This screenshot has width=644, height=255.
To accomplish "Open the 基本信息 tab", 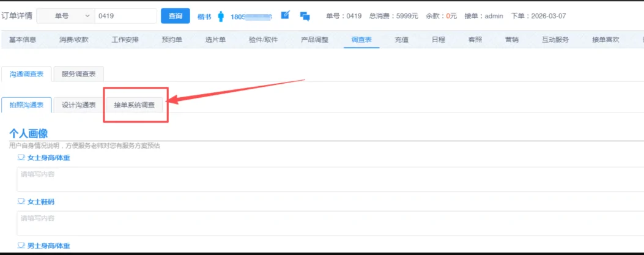I will tap(23, 40).
